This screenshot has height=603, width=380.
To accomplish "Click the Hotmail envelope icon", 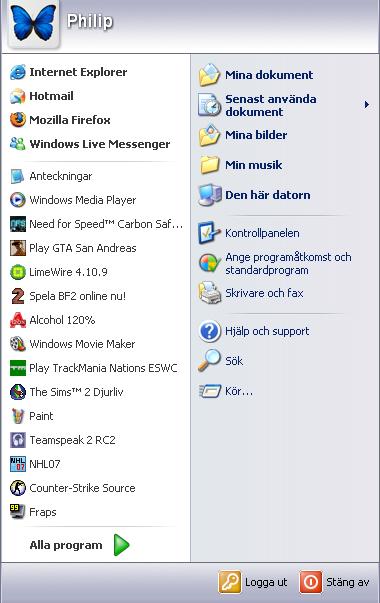I will tap(18, 96).
